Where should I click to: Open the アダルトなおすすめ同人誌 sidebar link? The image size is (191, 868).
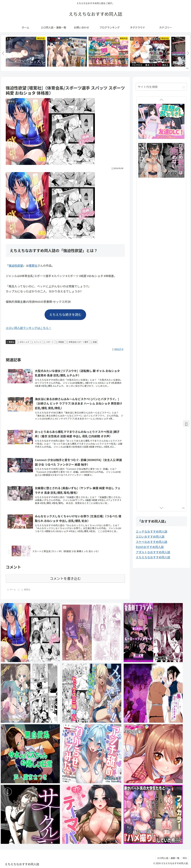point(153,552)
